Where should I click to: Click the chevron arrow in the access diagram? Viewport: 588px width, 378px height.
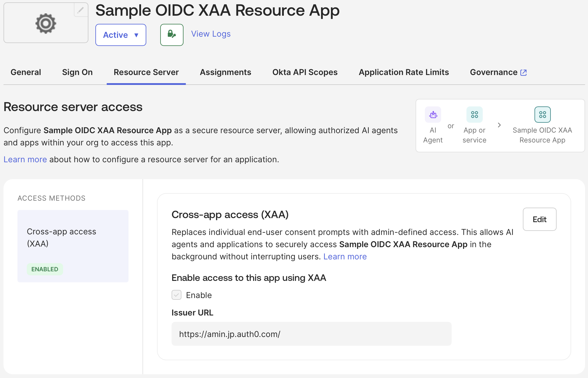click(x=499, y=125)
